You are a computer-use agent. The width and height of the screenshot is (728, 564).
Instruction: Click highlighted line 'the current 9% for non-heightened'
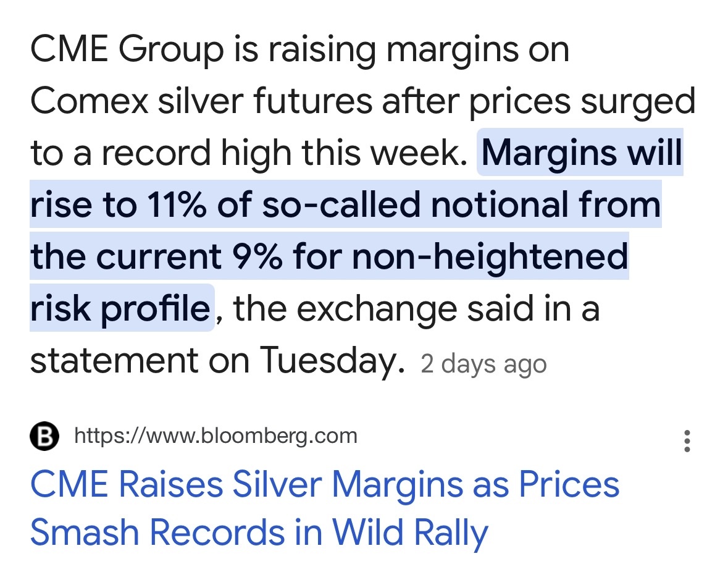[329, 256]
